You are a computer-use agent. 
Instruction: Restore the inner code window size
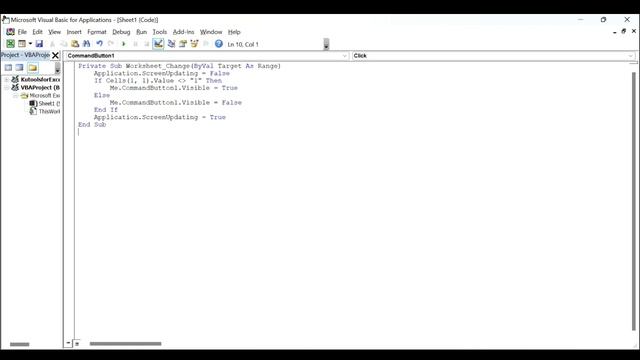624,31
